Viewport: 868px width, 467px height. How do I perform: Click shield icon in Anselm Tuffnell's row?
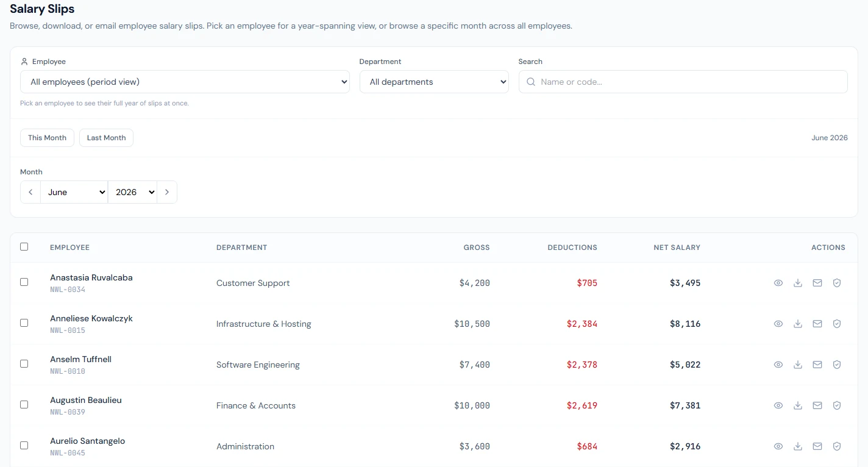837,365
